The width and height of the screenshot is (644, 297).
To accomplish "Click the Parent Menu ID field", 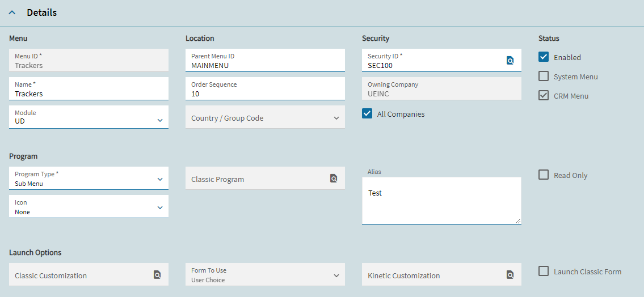I will point(266,60).
